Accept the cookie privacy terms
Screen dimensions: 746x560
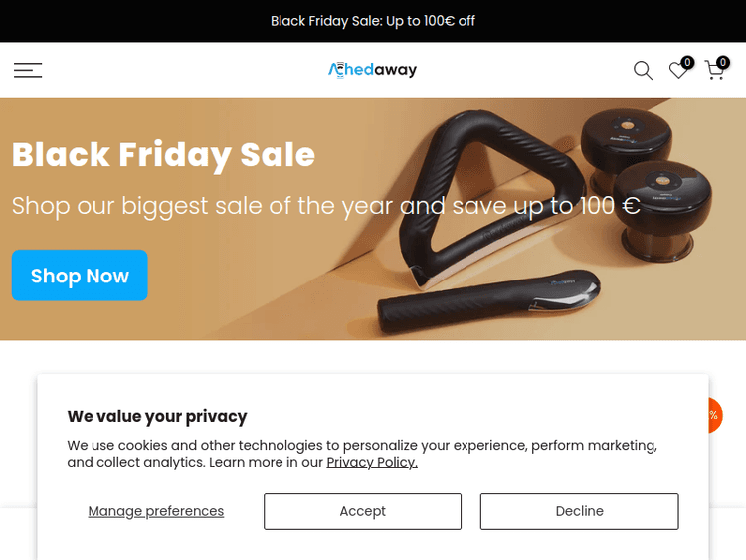(x=362, y=511)
